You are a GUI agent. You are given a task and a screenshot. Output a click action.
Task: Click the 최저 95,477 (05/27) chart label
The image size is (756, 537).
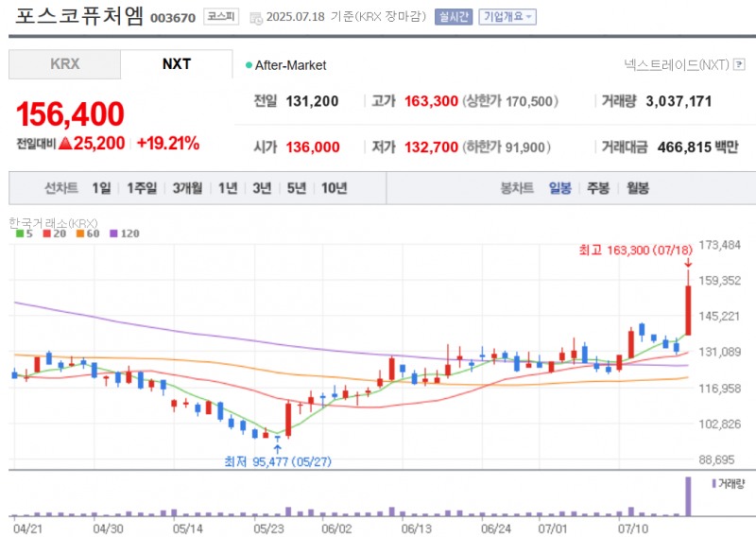coord(278,461)
